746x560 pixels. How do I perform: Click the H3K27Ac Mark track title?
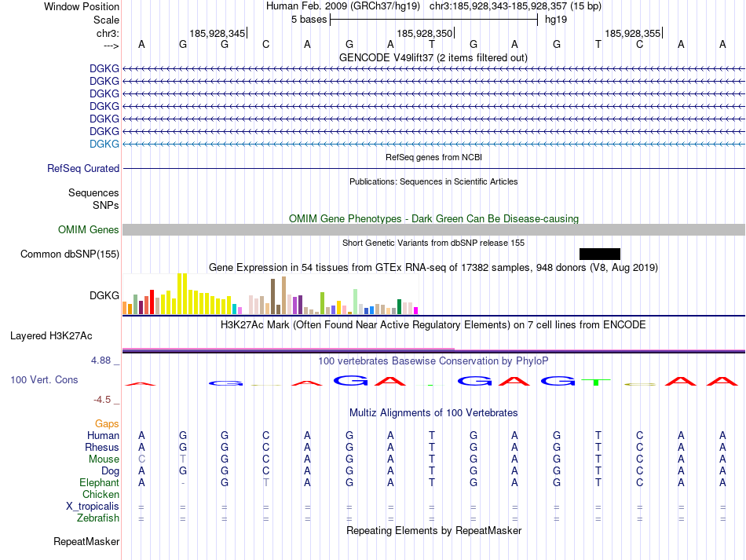point(433,325)
